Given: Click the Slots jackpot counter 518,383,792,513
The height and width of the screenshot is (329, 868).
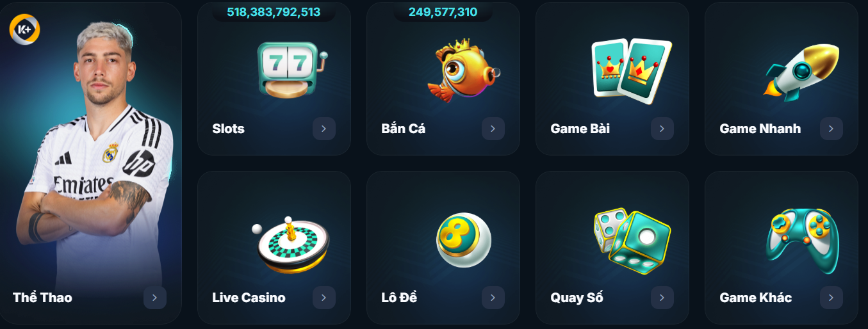Looking at the screenshot, I should (274, 12).
